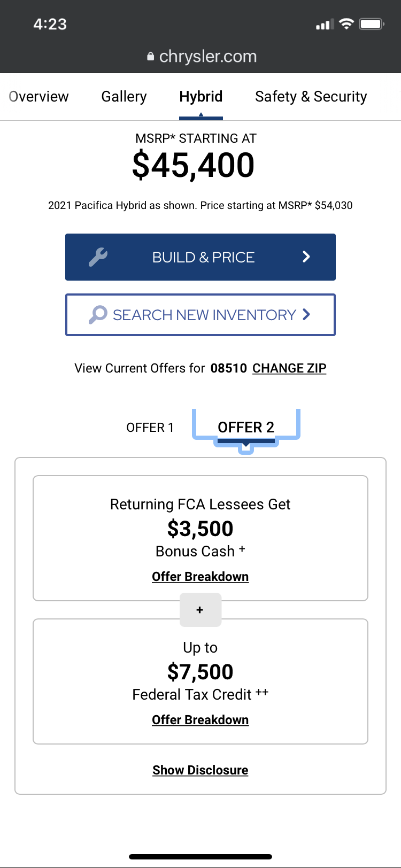Click the chevron arrow on Build & Price
Image resolution: width=401 pixels, height=868 pixels.
click(306, 257)
